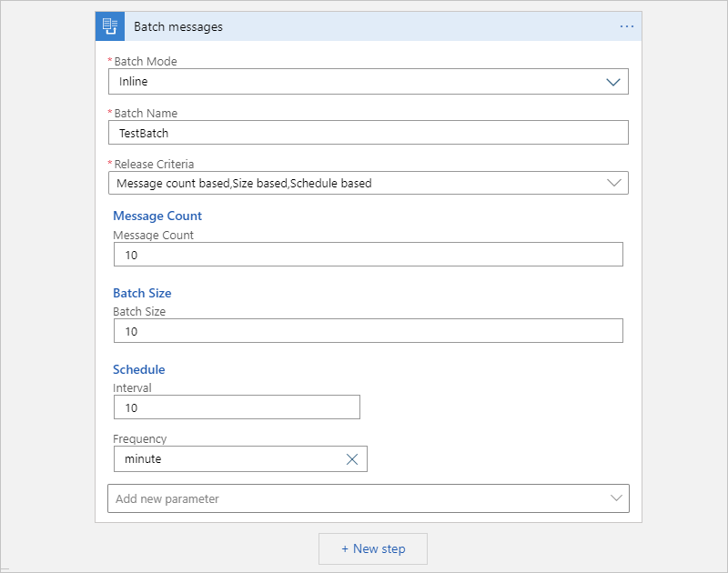Click the Release Criteria chevron arrow

[615, 183]
